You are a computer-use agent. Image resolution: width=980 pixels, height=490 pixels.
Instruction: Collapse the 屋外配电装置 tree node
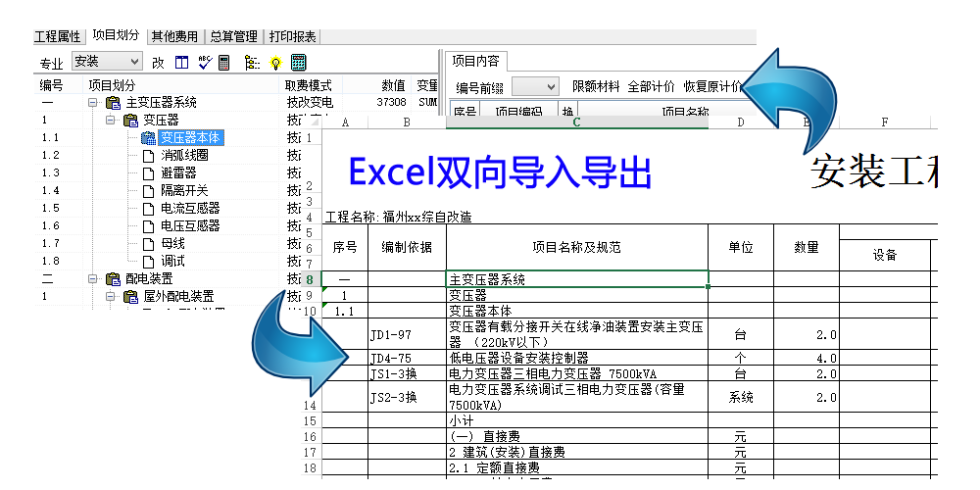pos(111,296)
